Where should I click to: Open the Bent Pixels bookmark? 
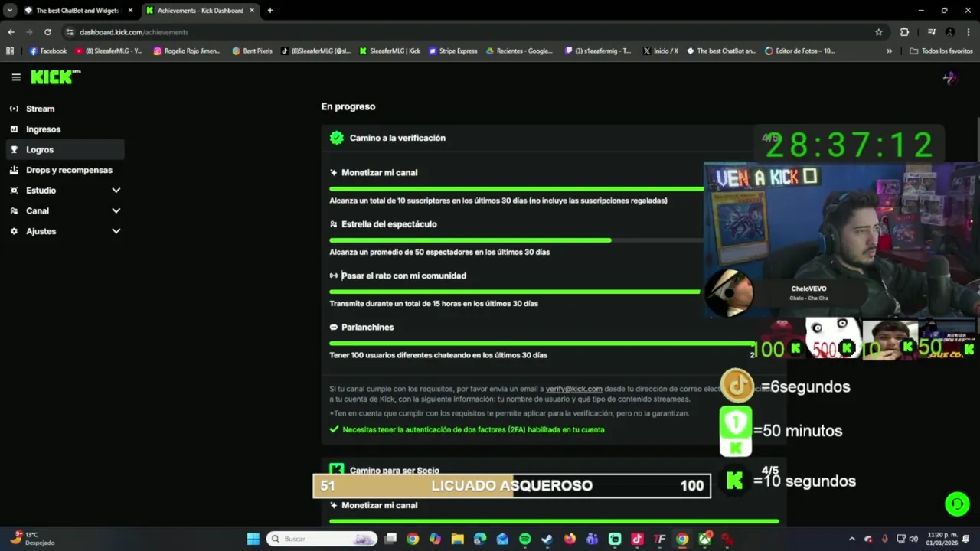tap(252, 51)
